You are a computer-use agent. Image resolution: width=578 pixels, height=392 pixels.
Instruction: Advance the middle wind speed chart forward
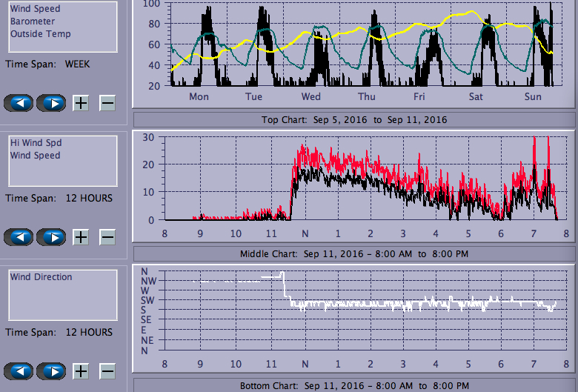(51, 237)
